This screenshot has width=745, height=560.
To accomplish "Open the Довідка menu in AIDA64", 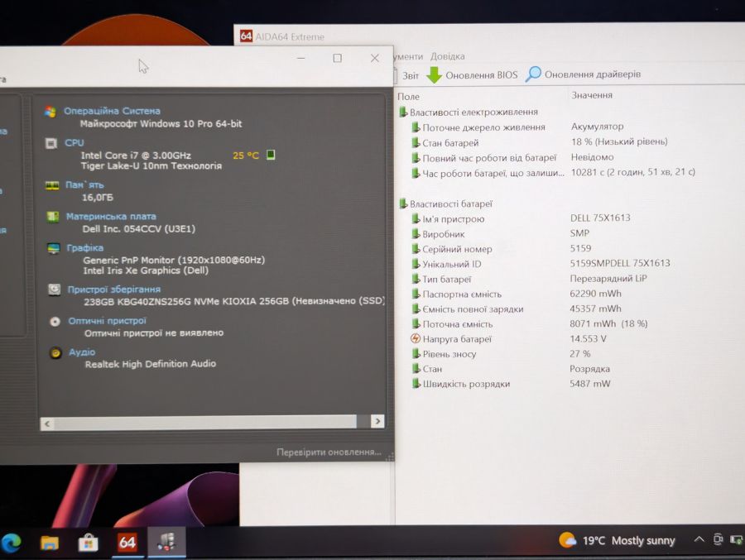I will tap(448, 56).
